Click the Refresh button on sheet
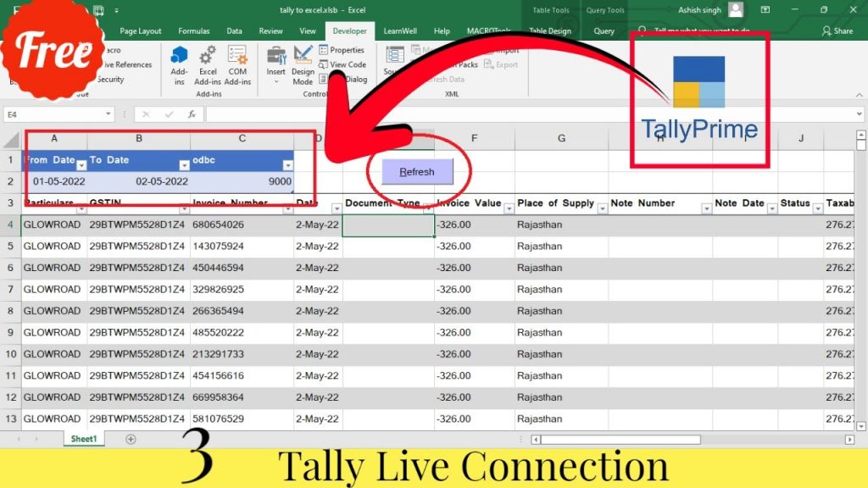Image resolution: width=868 pixels, height=488 pixels. click(x=417, y=172)
